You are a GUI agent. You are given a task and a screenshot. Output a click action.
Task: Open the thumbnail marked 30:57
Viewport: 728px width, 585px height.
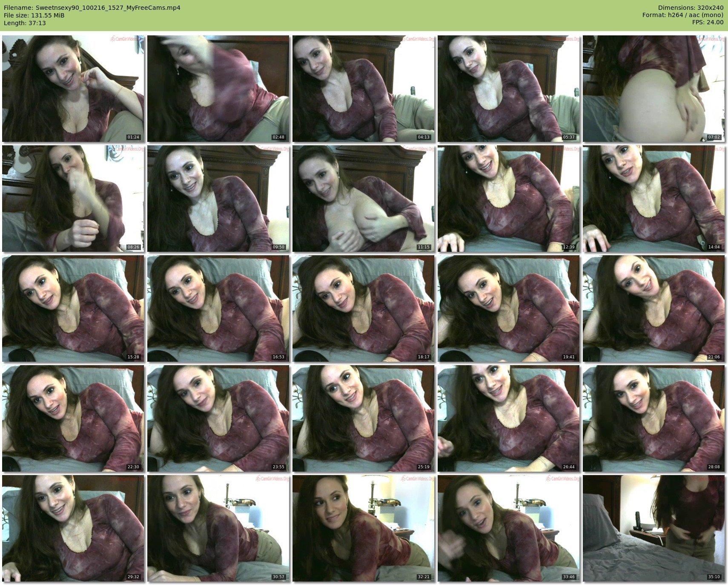[218, 528]
